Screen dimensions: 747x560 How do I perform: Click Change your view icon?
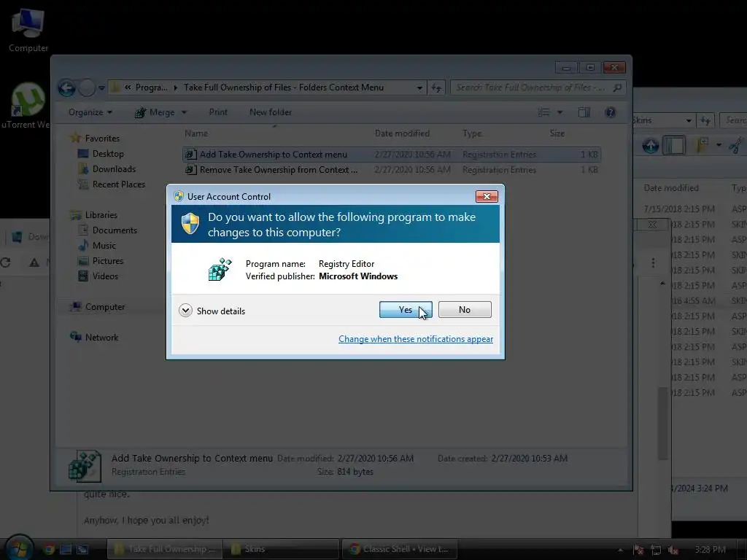pyautogui.click(x=543, y=112)
